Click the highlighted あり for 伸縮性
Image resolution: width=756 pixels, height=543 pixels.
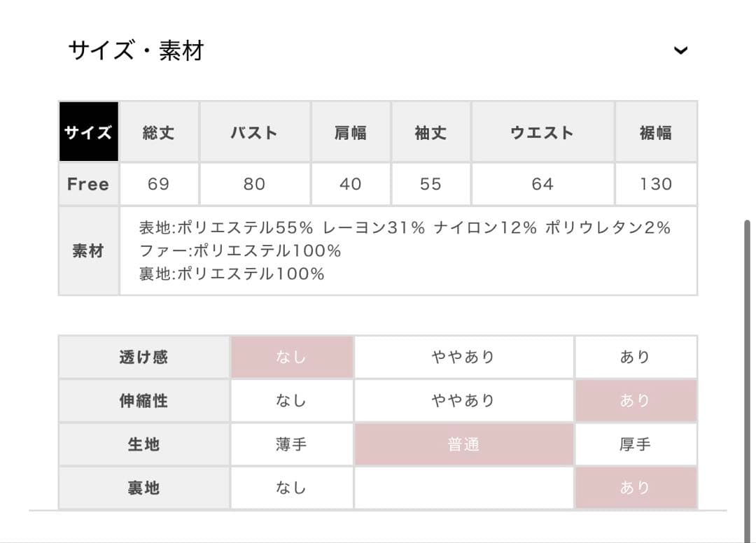[x=636, y=401]
